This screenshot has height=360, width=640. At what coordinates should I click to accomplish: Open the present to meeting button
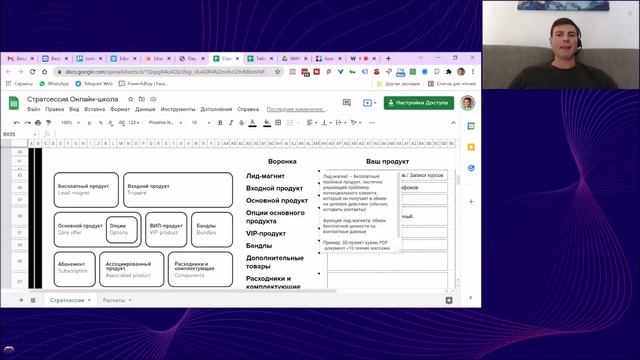tap(369, 103)
